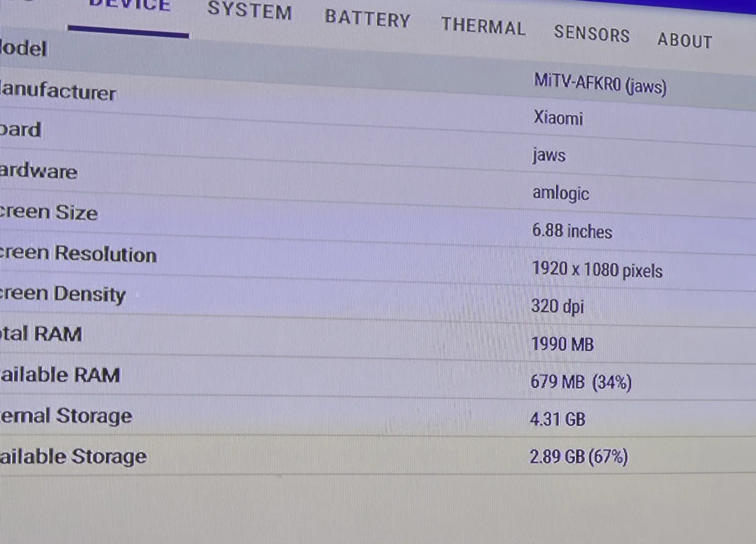Click the Model row label

tap(23, 49)
